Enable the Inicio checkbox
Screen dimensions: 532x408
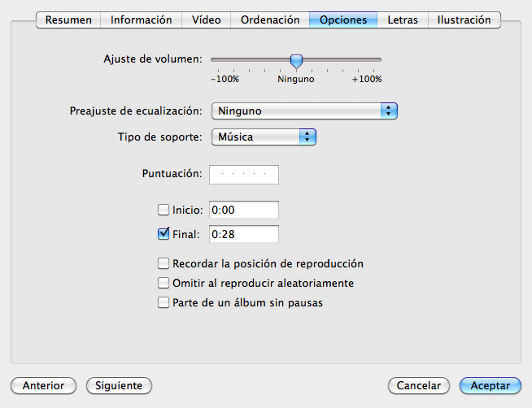(164, 210)
